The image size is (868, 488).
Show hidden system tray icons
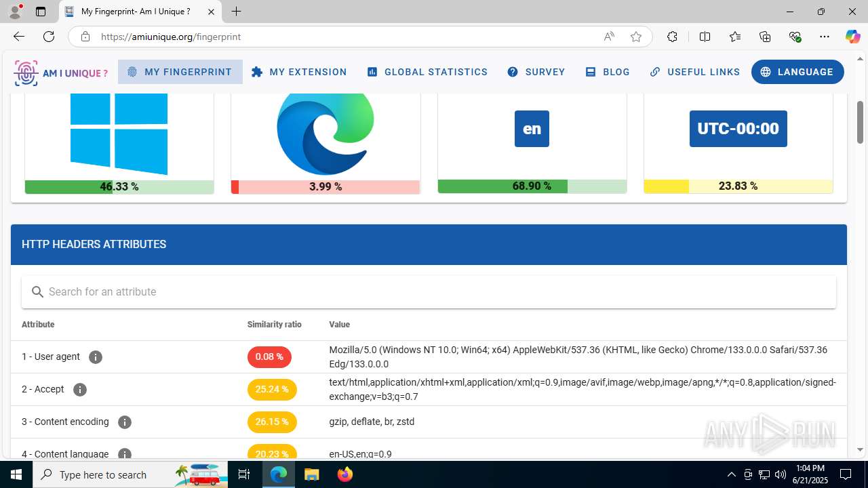(x=731, y=474)
